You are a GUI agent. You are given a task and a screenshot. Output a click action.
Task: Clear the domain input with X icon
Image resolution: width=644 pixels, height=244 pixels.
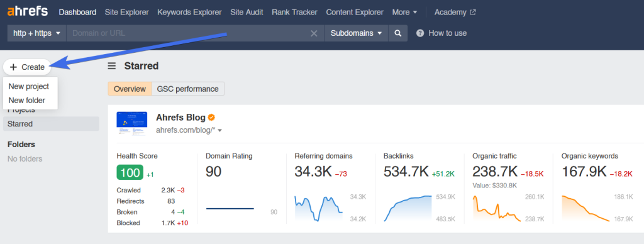pos(314,34)
